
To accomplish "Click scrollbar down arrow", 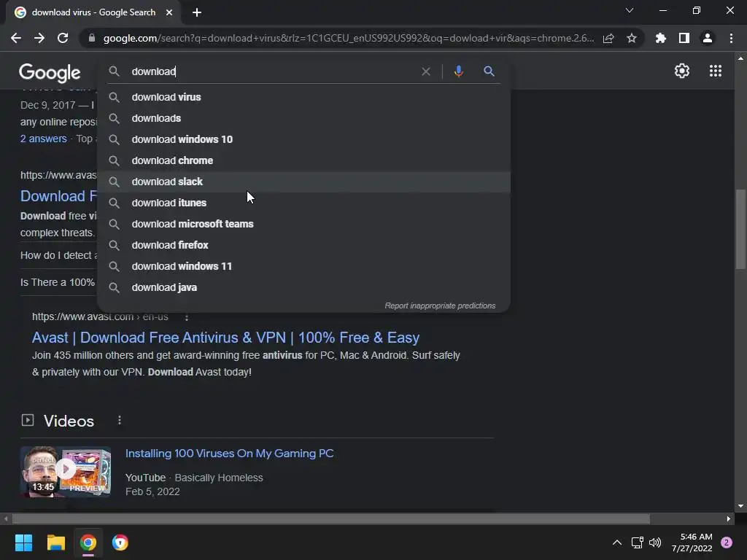I will [x=740, y=506].
